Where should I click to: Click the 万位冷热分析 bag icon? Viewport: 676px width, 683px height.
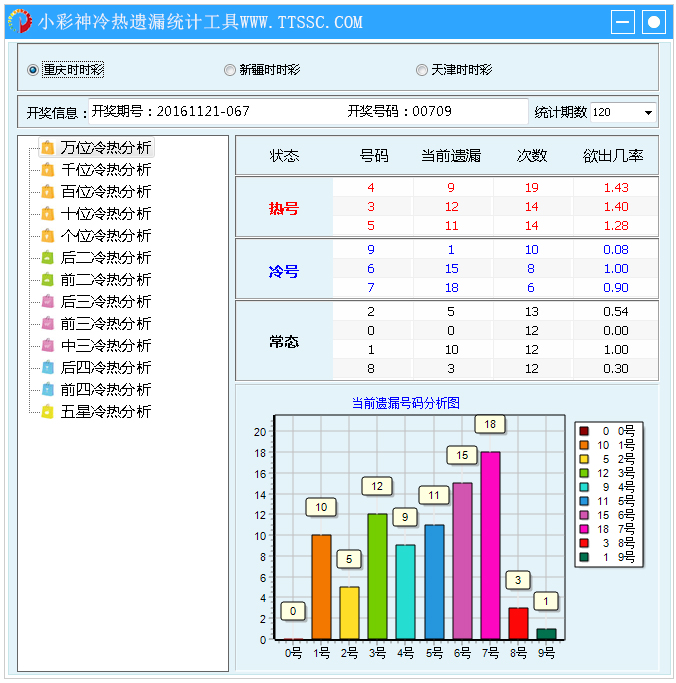pos(47,148)
